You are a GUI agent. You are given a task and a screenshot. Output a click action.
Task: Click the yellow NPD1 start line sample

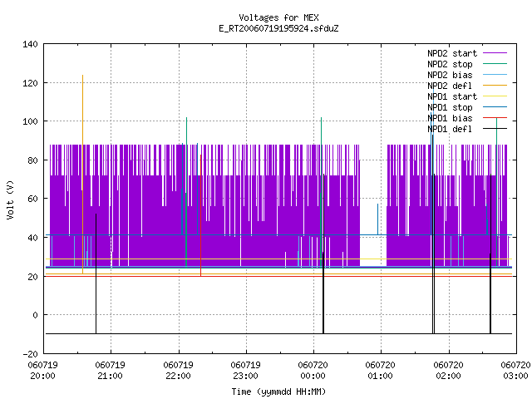[x=495, y=96]
